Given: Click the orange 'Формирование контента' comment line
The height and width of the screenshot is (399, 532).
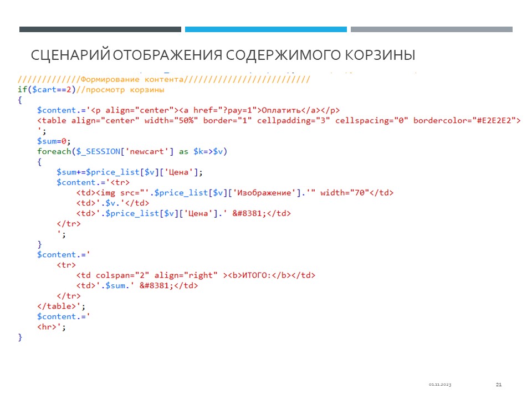Looking at the screenshot, I should point(164,79).
